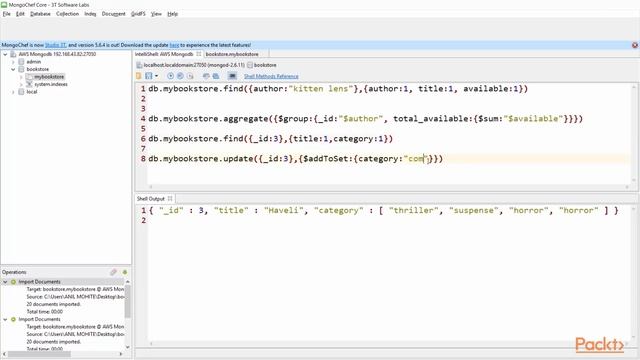640x360 pixels.
Task: Select system.indexes collection
Action: pyautogui.click(x=51, y=84)
